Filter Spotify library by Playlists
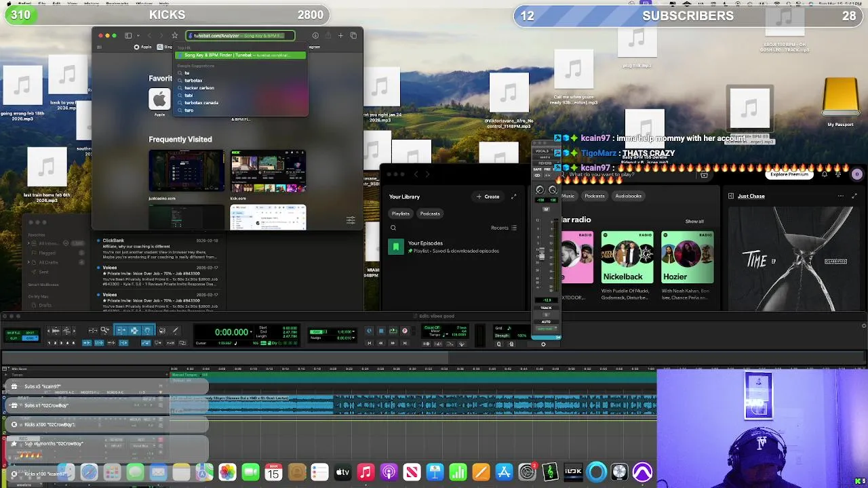This screenshot has height=488, width=868. (400, 213)
